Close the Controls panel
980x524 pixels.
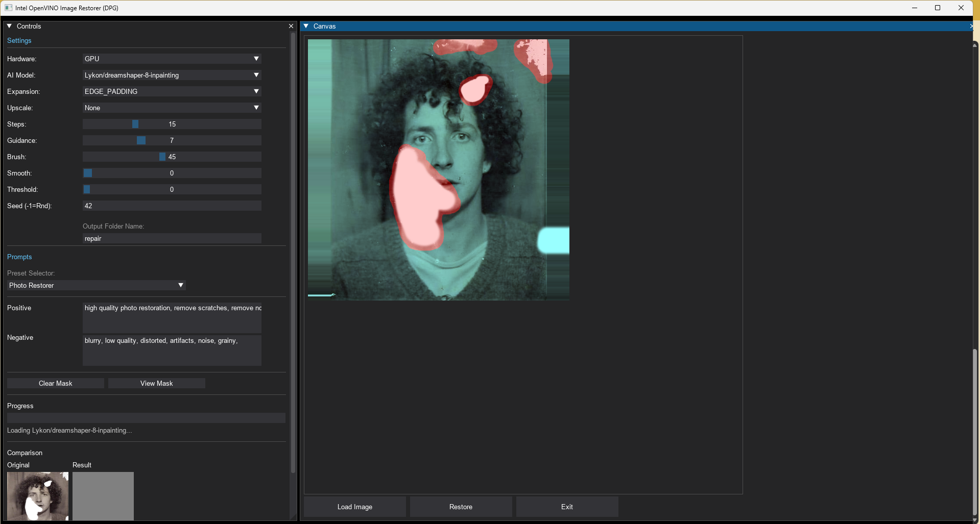(291, 26)
